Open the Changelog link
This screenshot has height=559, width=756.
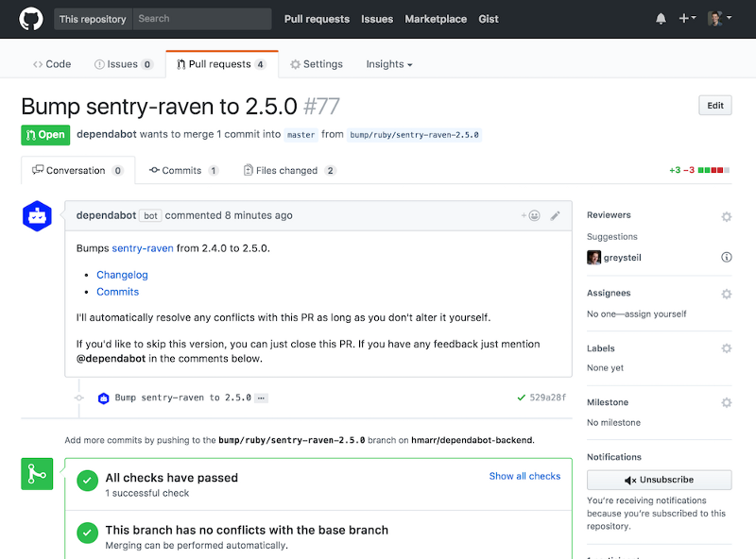click(x=122, y=274)
